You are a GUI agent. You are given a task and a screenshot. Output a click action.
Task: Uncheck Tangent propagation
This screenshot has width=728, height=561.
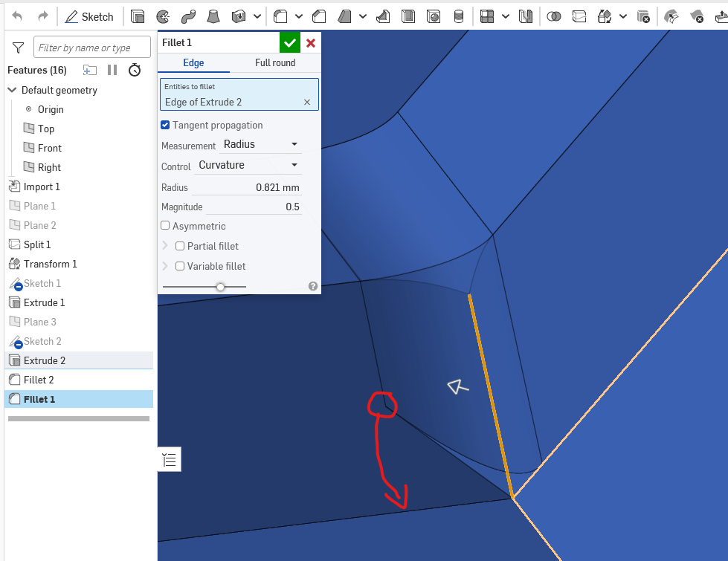165,125
